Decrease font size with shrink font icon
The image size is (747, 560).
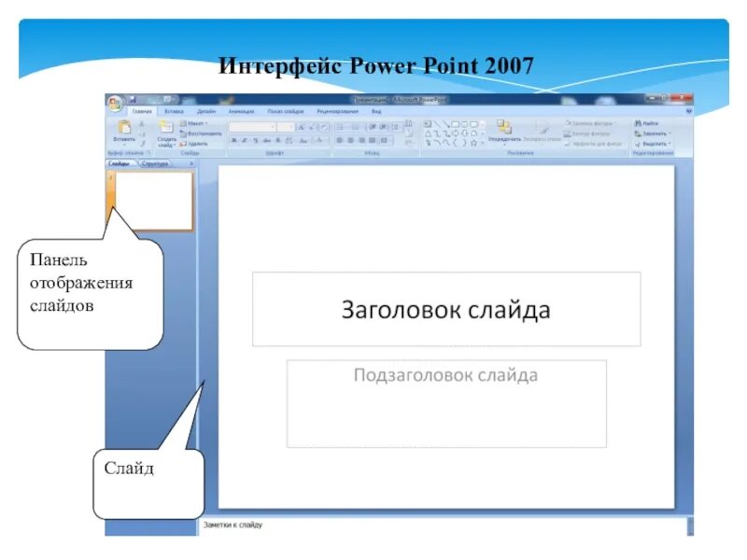(311, 127)
